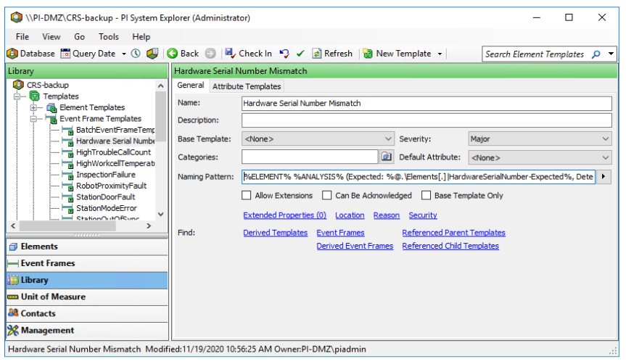Click the Query Date calendar icon

click(65, 54)
